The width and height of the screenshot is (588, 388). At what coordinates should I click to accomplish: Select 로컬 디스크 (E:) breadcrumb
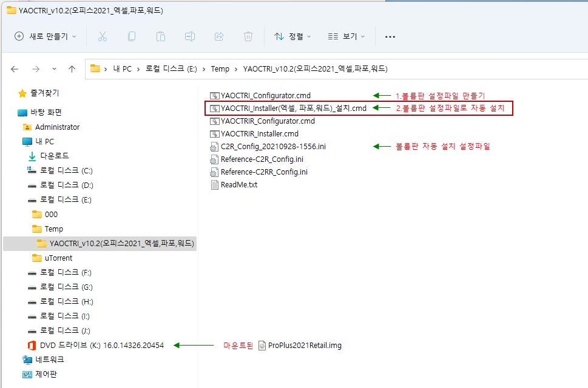click(171, 69)
